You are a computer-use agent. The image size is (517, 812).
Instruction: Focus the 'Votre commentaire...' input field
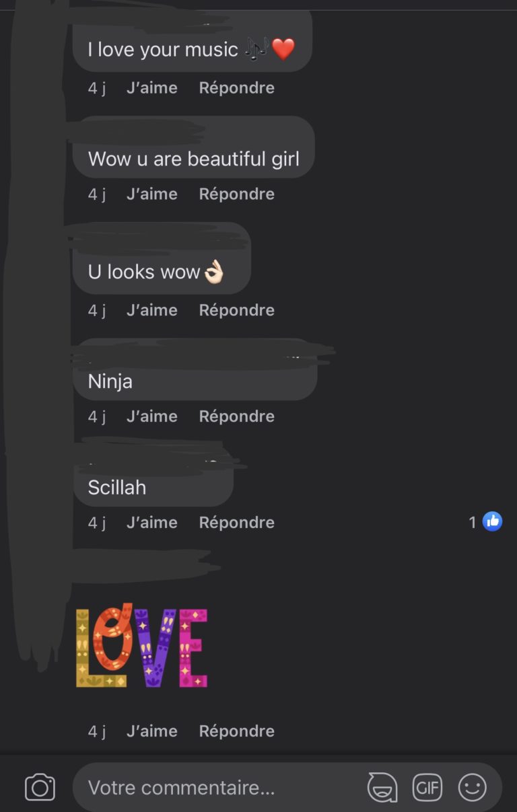click(222, 787)
